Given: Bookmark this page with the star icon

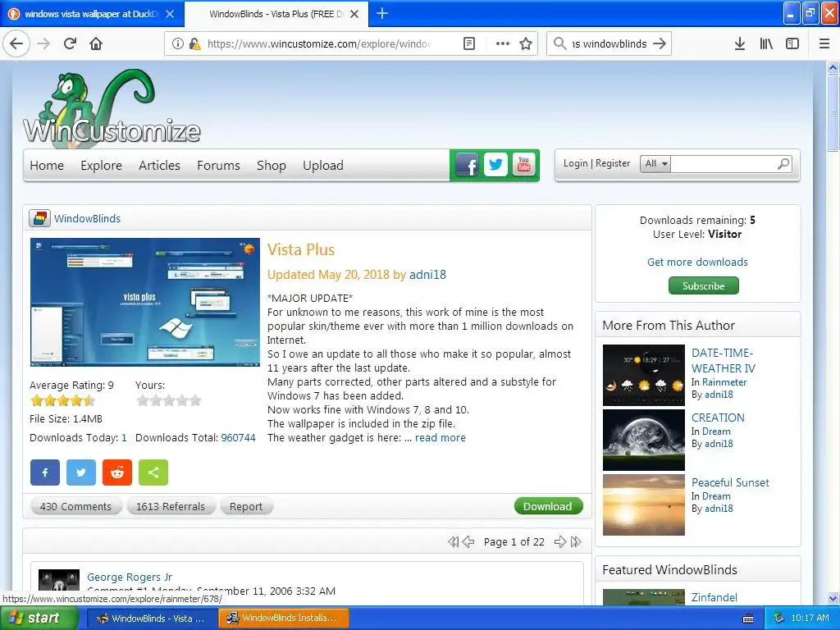Looking at the screenshot, I should (526, 43).
